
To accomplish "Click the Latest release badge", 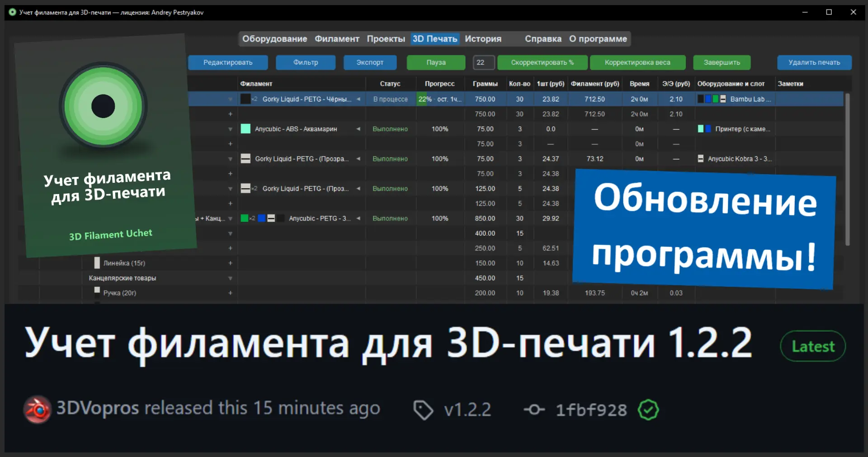I will pyautogui.click(x=813, y=346).
